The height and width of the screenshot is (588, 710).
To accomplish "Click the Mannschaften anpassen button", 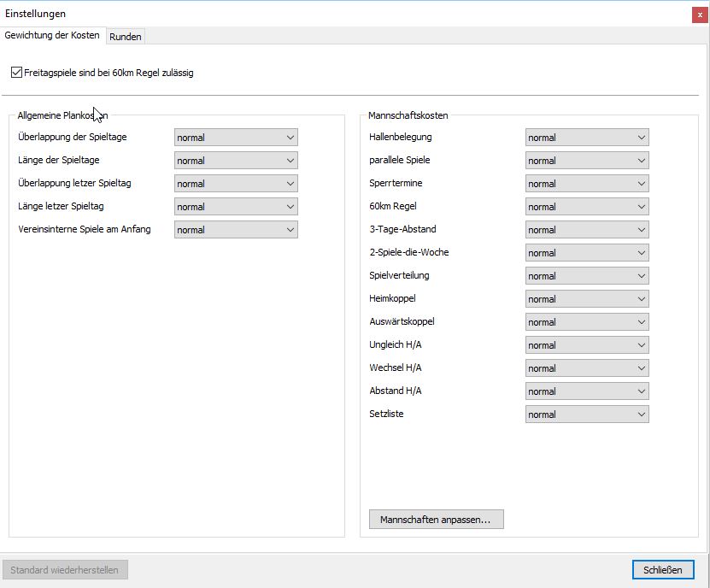I will click(436, 520).
